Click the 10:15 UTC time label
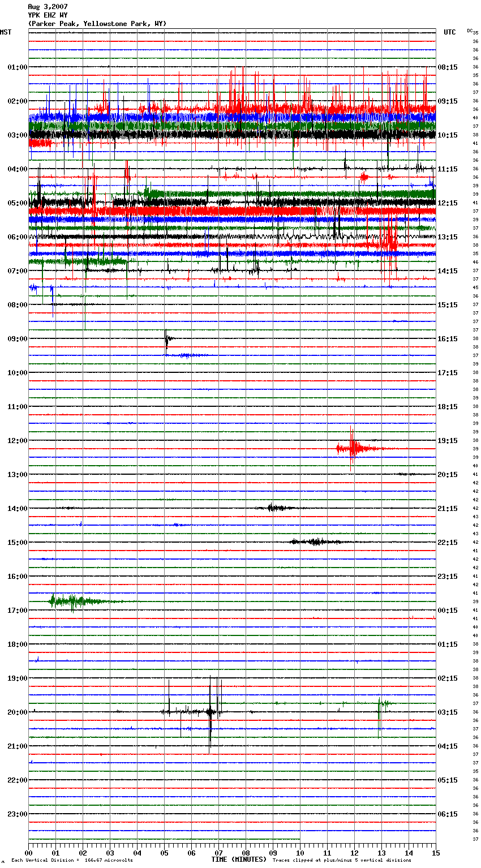This screenshot has width=481, height=868. [448, 135]
